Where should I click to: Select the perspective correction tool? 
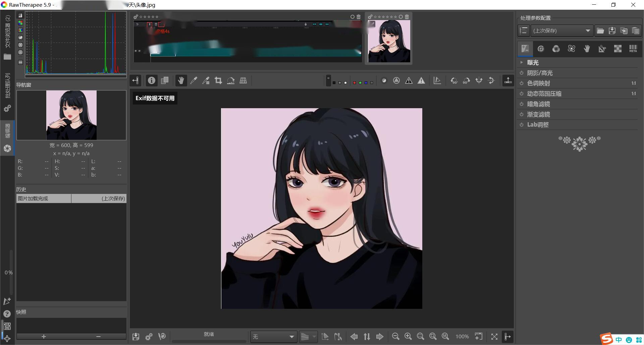coord(243,80)
